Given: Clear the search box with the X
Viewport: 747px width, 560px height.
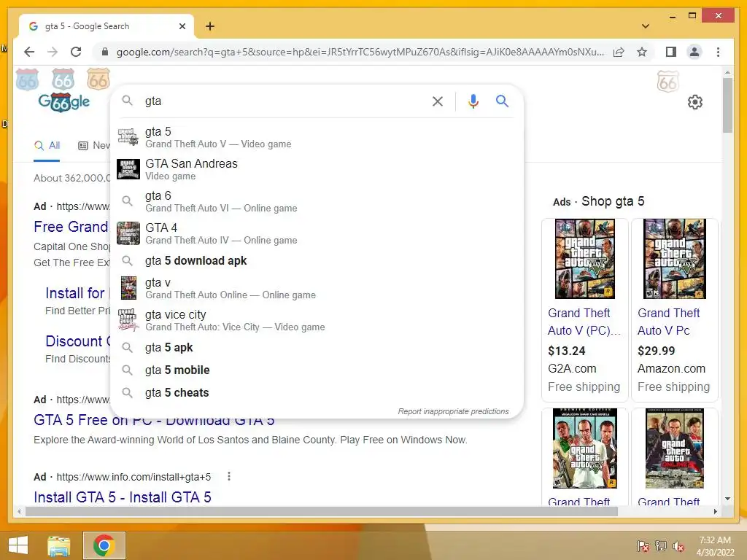Looking at the screenshot, I should tap(438, 101).
